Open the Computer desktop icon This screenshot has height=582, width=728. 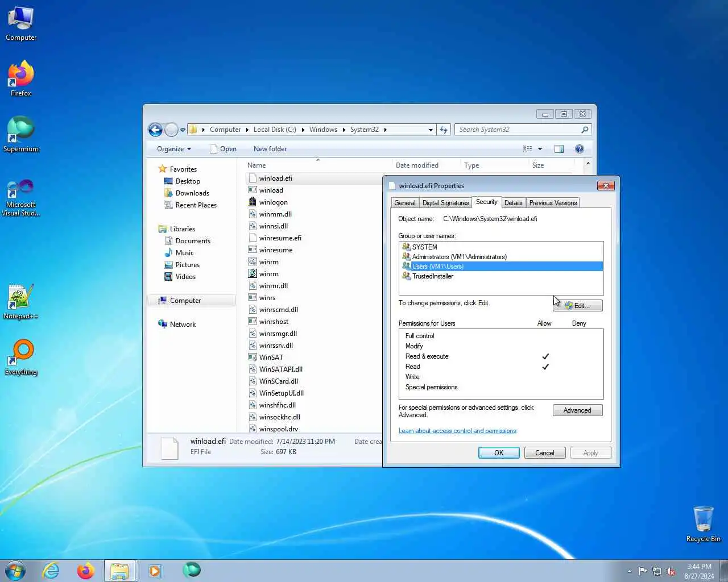[21, 24]
